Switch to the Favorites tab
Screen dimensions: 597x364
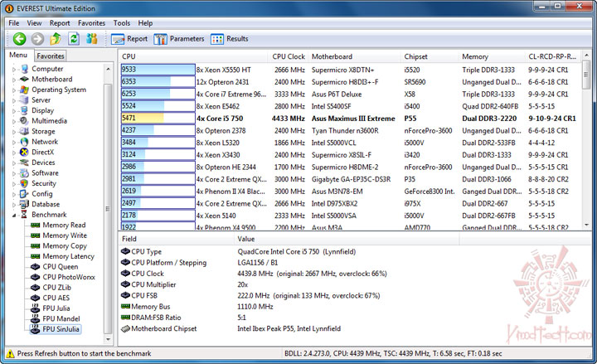click(51, 56)
